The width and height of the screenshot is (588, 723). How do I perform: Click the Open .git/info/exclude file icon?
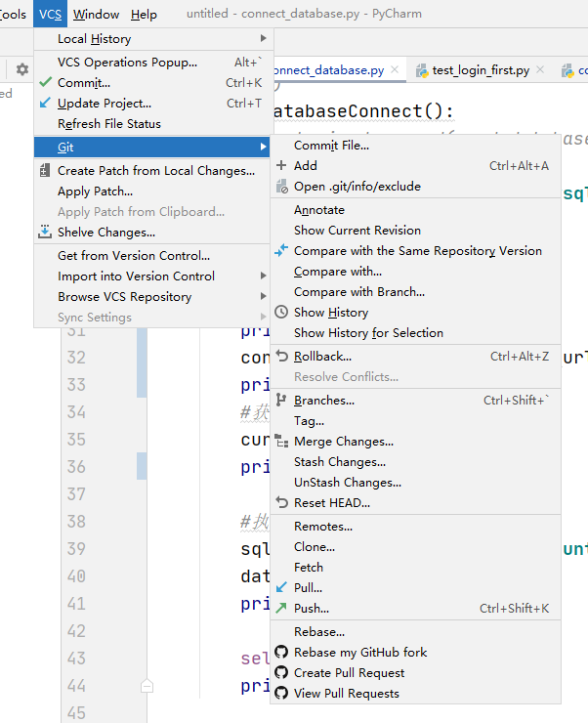(281, 187)
